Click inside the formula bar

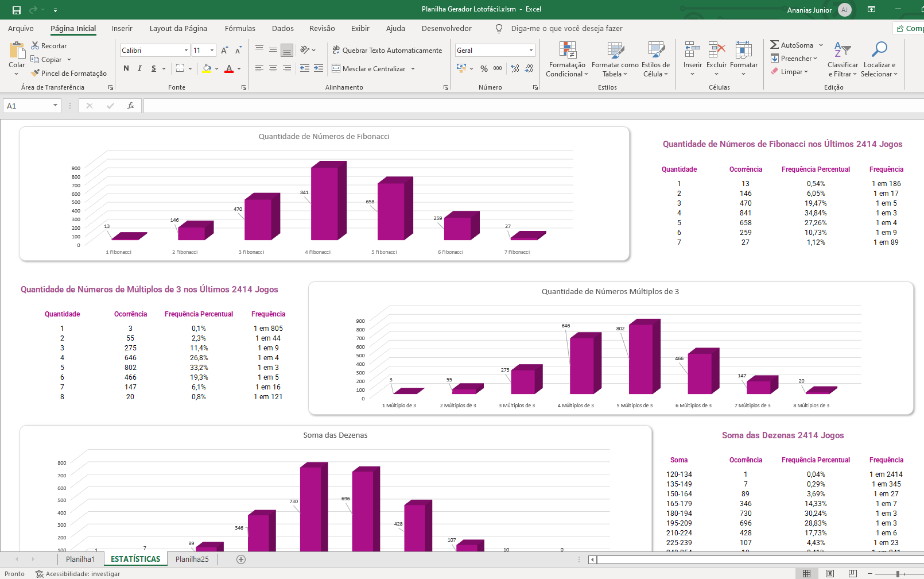(534, 106)
